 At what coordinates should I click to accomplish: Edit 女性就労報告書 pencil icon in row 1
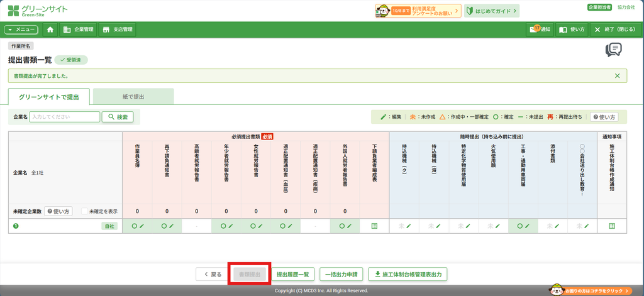tap(260, 226)
